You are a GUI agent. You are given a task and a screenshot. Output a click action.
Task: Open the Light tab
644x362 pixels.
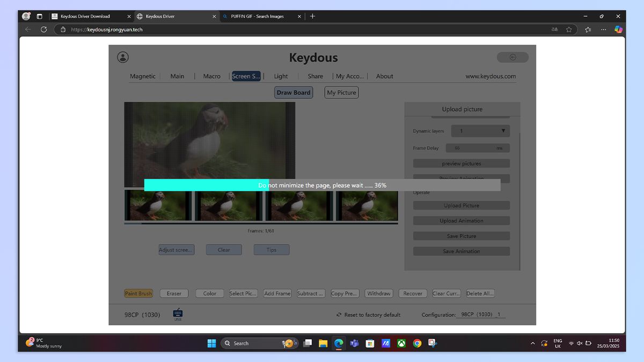pyautogui.click(x=281, y=76)
